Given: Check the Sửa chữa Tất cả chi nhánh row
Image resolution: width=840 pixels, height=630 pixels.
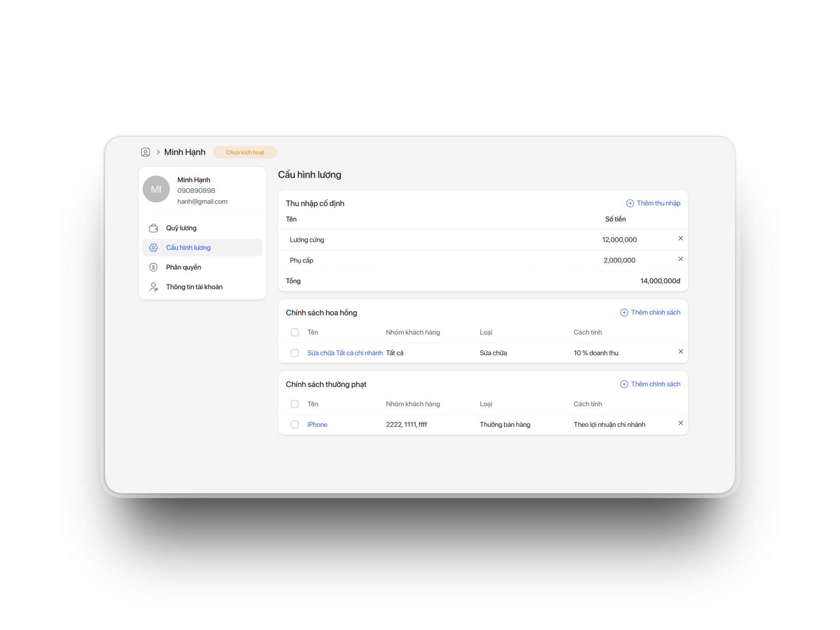Looking at the screenshot, I should pyautogui.click(x=294, y=353).
